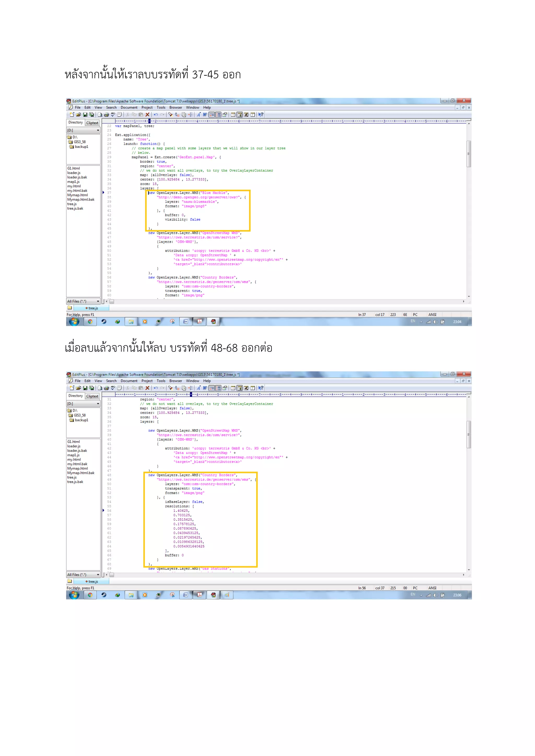Click Spell check ABC icon in top toolbar
The height and width of the screenshot is (756, 535).
tap(113, 115)
